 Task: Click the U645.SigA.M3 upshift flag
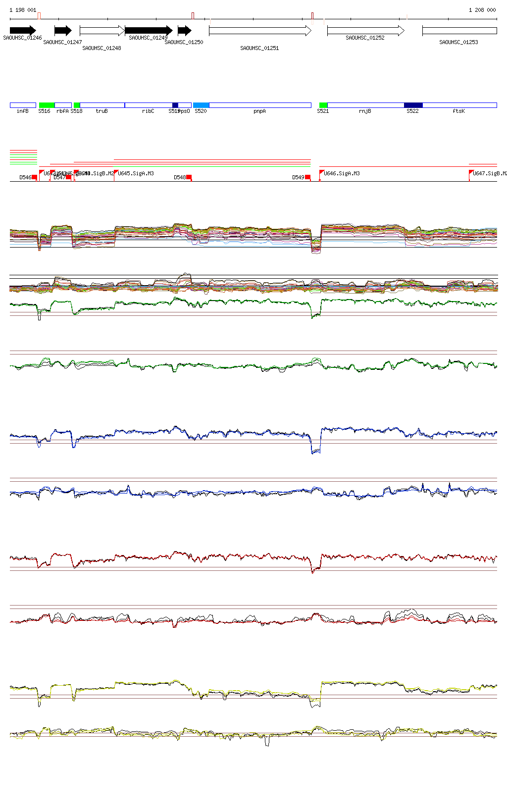coord(116,173)
